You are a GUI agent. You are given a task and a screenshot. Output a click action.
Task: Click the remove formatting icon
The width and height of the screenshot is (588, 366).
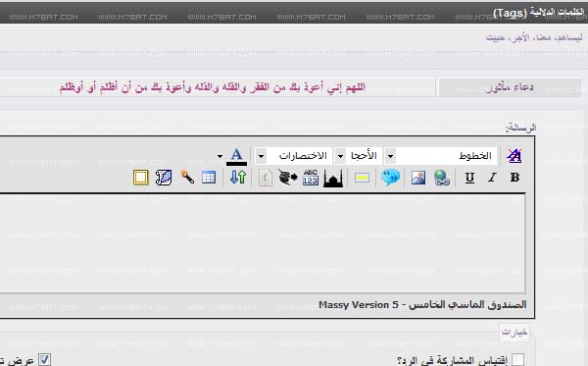pos(514,155)
